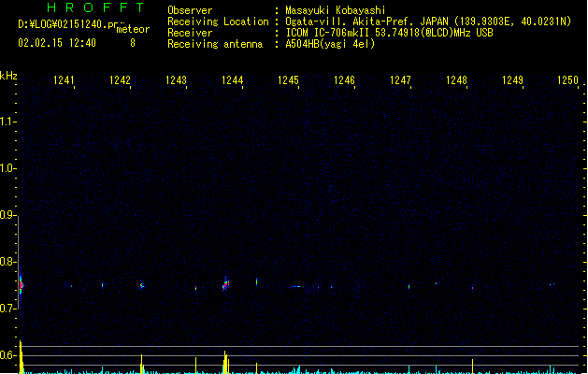Click the 1243 time axis marker
This screenshot has height=374, width=588.
[x=176, y=80]
